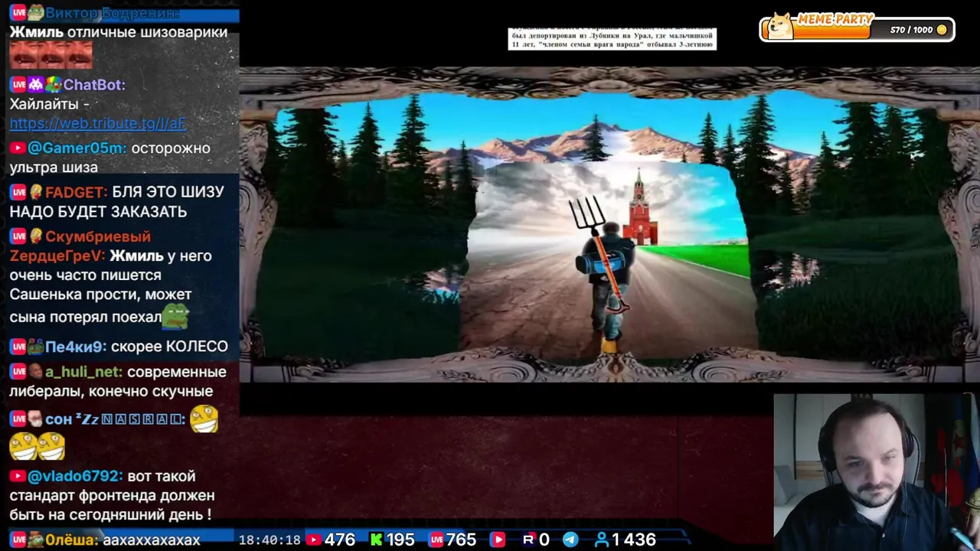This screenshot has width=980, height=551.
Task: Click LIVE badge next to Скумбриевый
Action: point(18,237)
